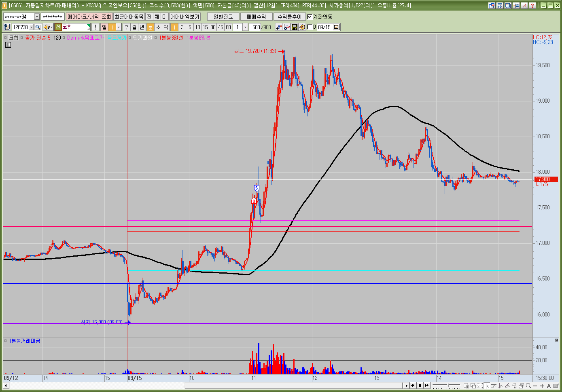
Task: Toggle the 계좌연동 checkbox
Action: click(x=310, y=17)
